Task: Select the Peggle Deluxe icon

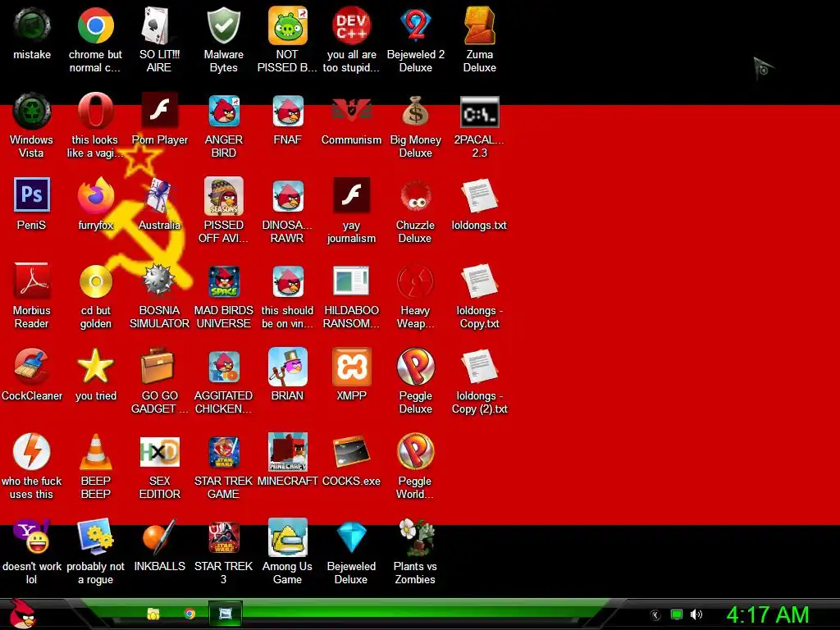Action: [415, 367]
